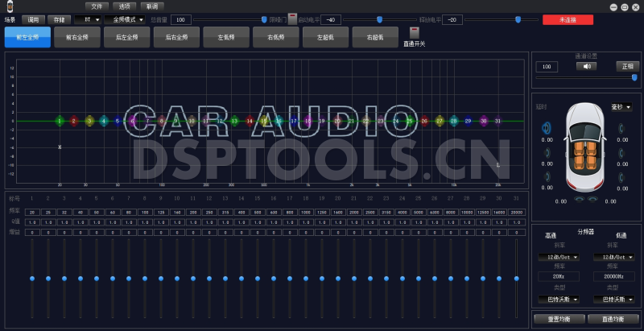The image size is (644, 331).
Task: Switch to the 左超低 channel
Action: click(x=326, y=37)
